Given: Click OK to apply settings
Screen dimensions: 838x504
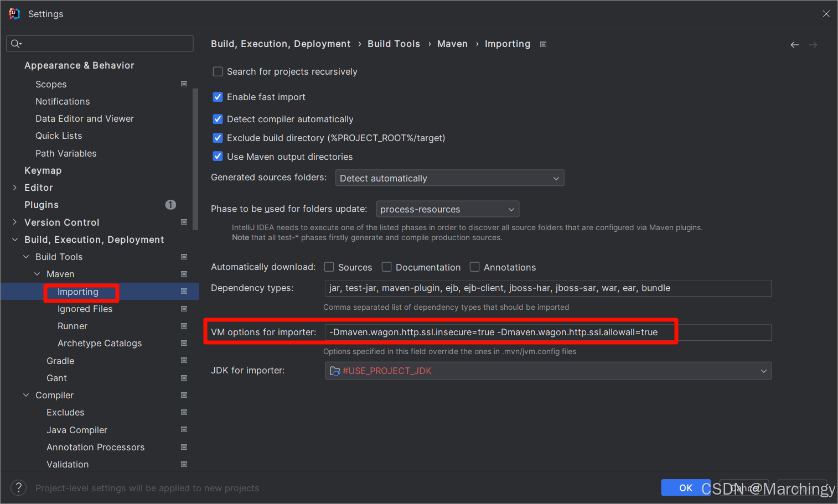Looking at the screenshot, I should click(x=686, y=487).
